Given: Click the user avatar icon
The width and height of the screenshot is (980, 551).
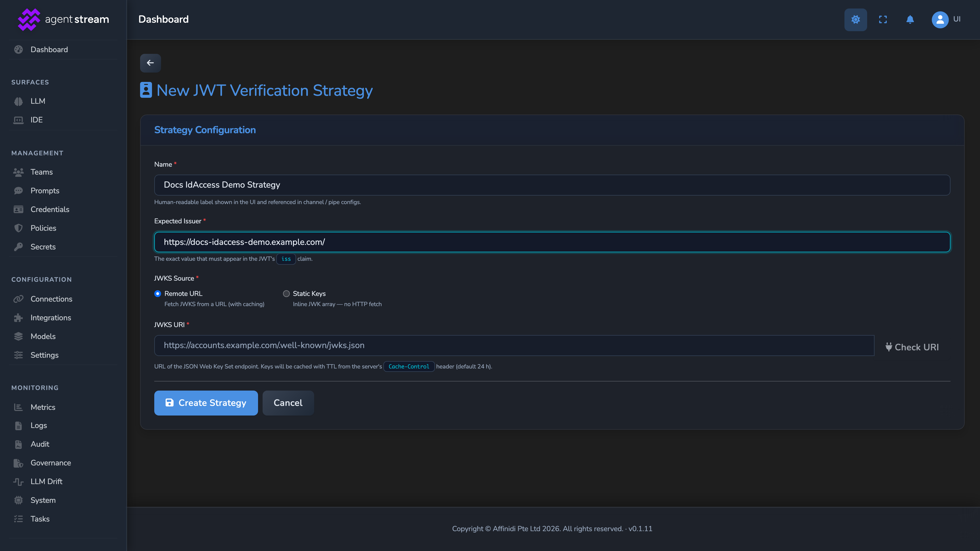Looking at the screenshot, I should 940,20.
